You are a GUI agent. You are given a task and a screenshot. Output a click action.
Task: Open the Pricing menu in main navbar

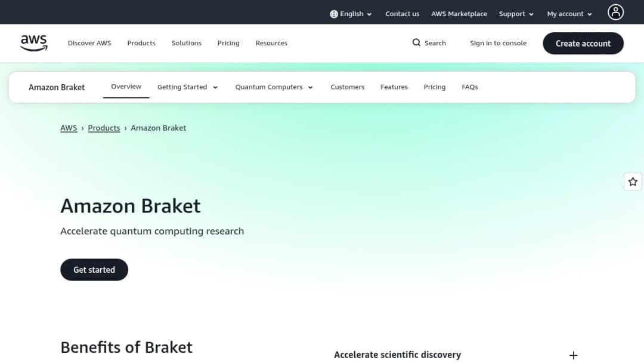pos(228,43)
